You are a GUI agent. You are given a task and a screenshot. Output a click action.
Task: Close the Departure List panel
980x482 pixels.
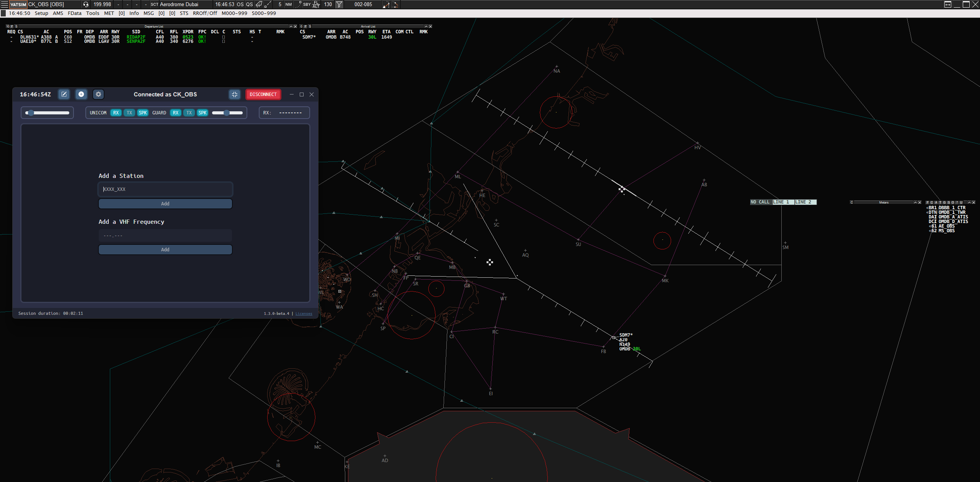pos(295,26)
